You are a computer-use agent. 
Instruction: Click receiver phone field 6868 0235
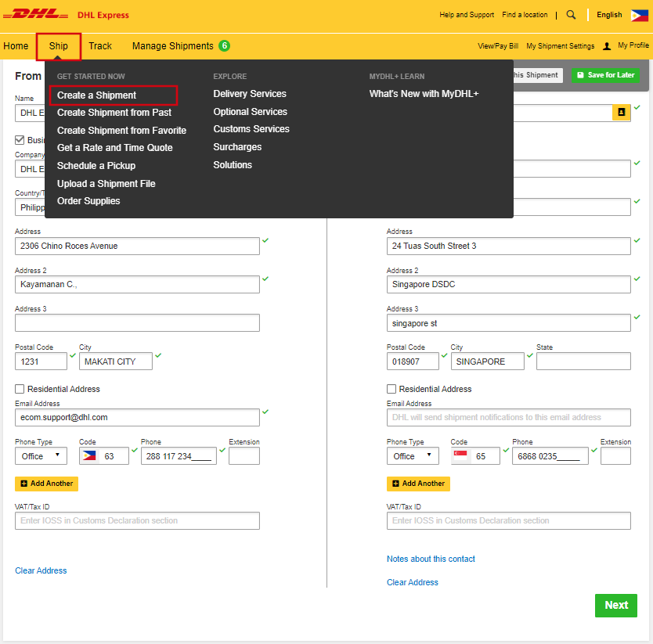pyautogui.click(x=550, y=456)
